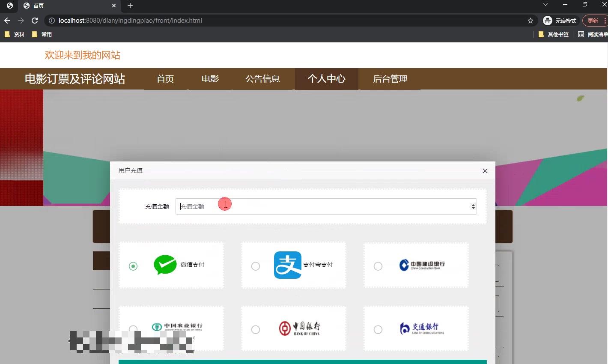
Task: Bookmark this page with the star icon
Action: point(531,21)
